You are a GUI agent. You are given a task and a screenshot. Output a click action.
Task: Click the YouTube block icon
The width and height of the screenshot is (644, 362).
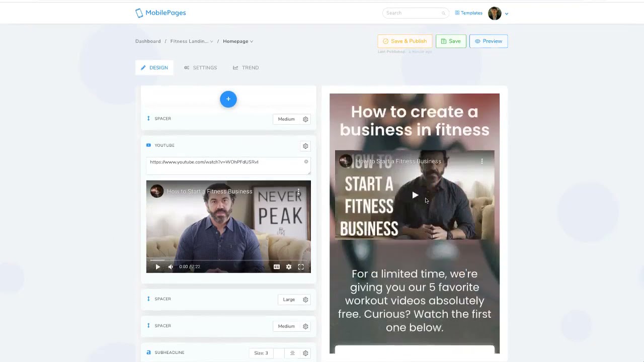click(x=148, y=145)
